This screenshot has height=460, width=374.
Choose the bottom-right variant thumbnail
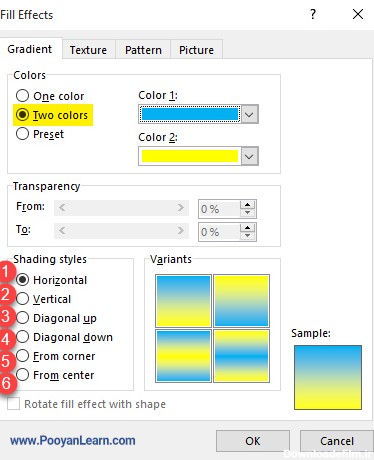241,356
